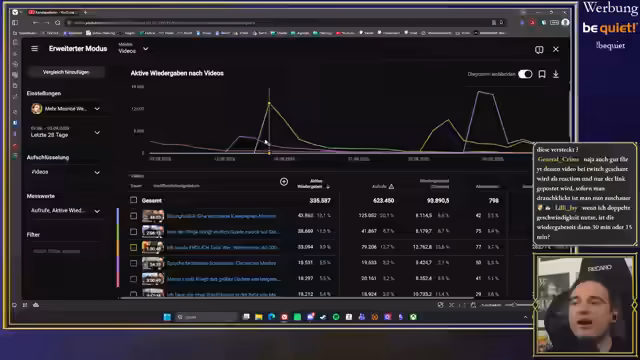The width and height of the screenshot is (640, 360).
Task: Uncheck the third video row checkbox
Action: (133, 247)
